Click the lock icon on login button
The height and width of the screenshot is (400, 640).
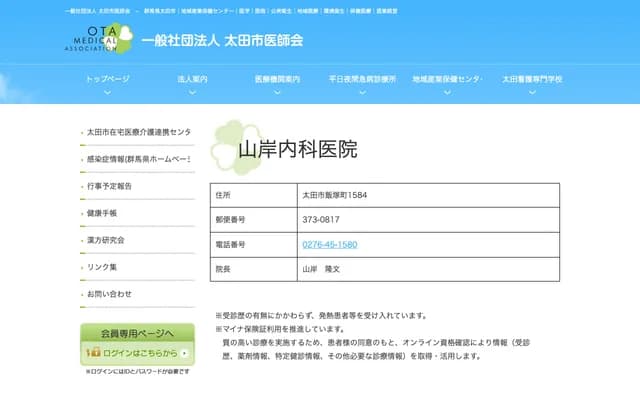point(92,353)
